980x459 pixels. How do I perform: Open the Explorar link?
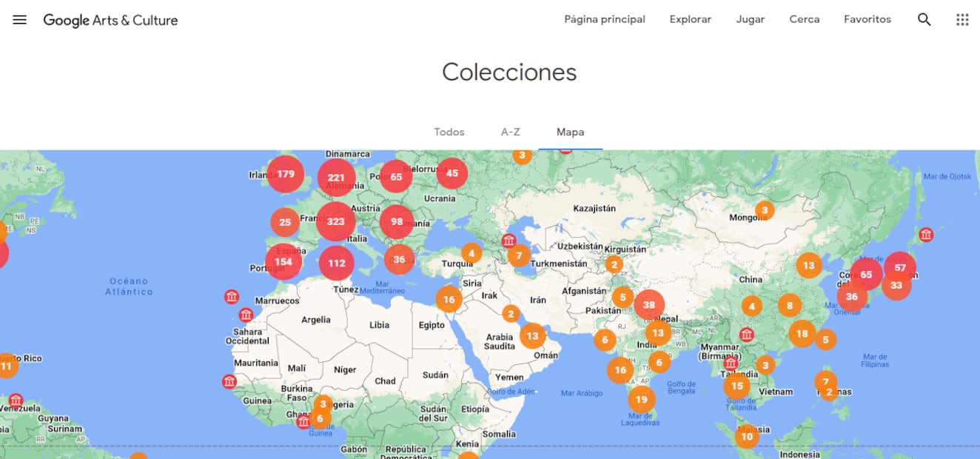(690, 19)
